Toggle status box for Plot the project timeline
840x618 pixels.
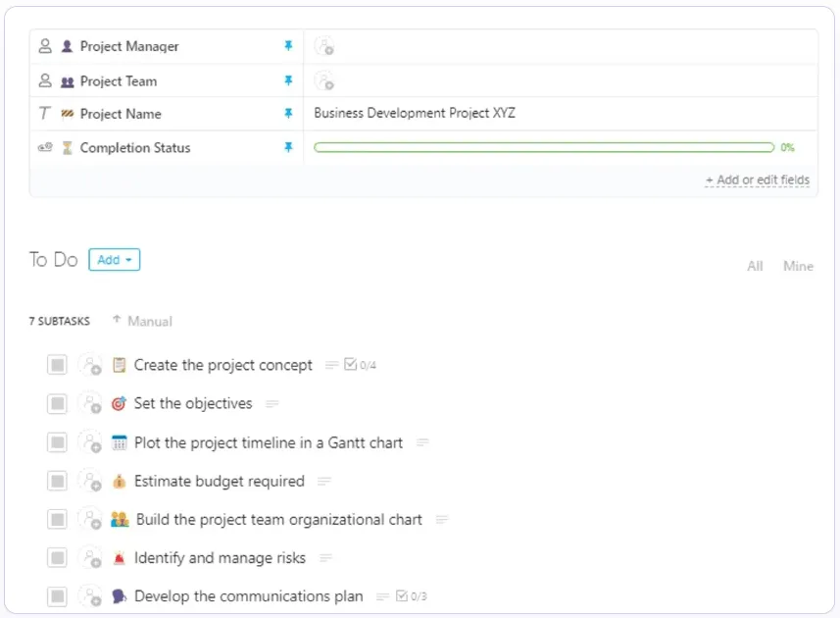click(x=57, y=442)
